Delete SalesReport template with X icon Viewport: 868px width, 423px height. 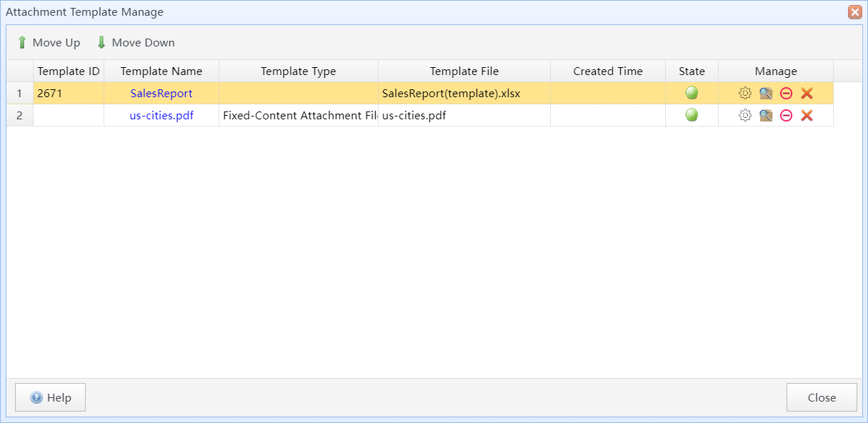tap(807, 93)
